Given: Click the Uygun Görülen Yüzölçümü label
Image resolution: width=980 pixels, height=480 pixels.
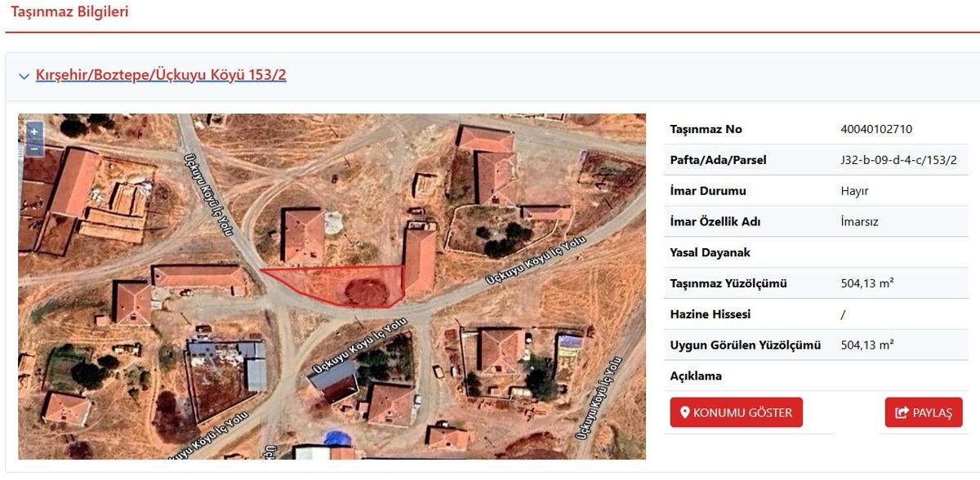Looking at the screenshot, I should pos(745,345).
